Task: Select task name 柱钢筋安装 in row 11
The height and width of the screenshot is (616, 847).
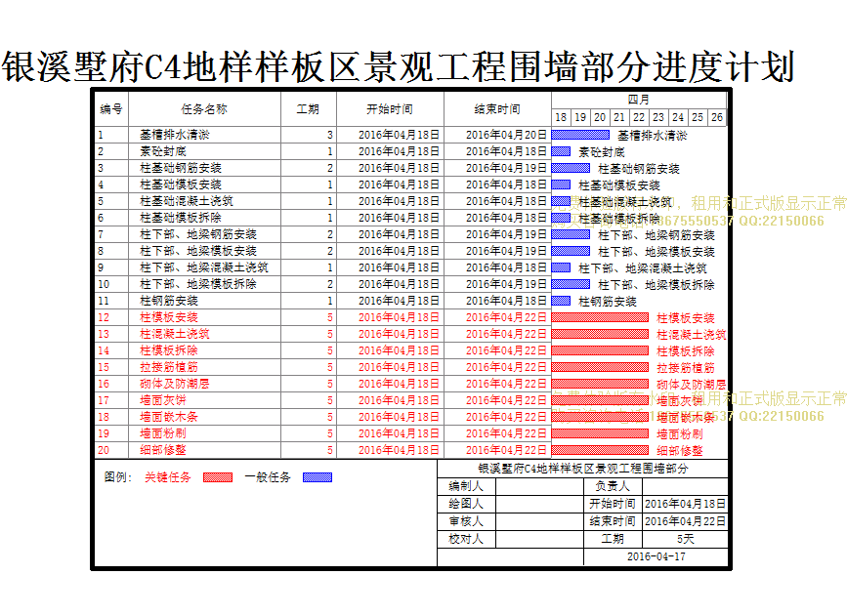Action: tap(169, 301)
